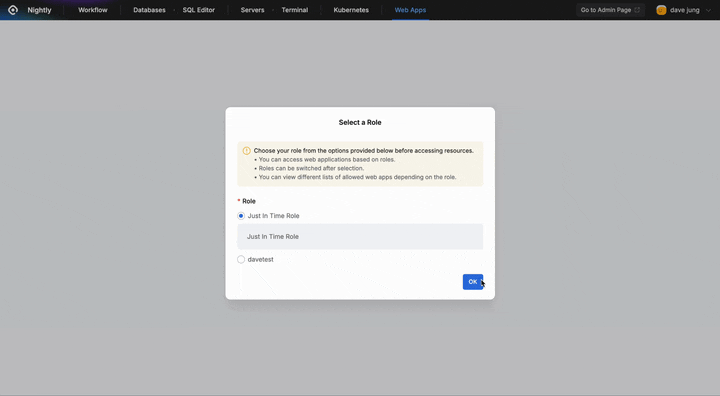Select the Web Apps tab
Viewport: 720px width, 396px height.
[411, 10]
